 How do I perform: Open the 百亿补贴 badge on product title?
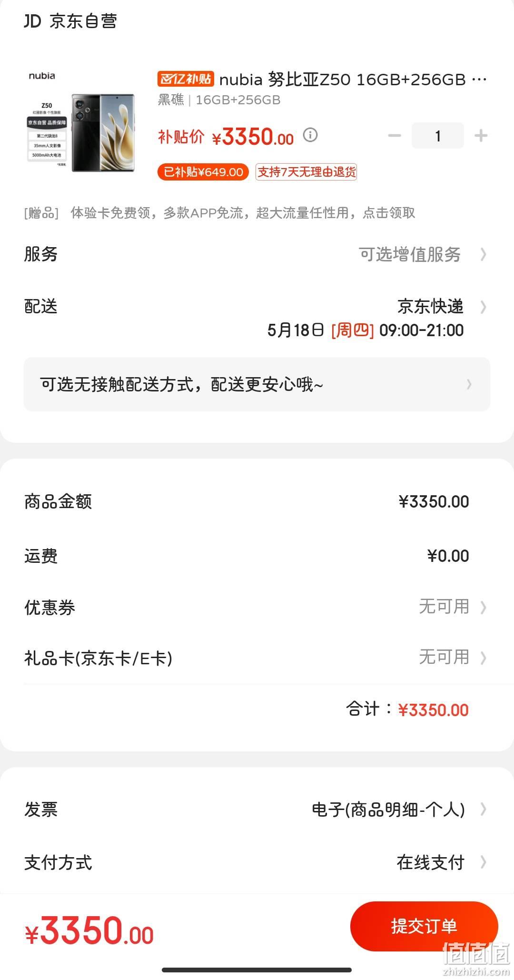pyautogui.click(x=186, y=79)
